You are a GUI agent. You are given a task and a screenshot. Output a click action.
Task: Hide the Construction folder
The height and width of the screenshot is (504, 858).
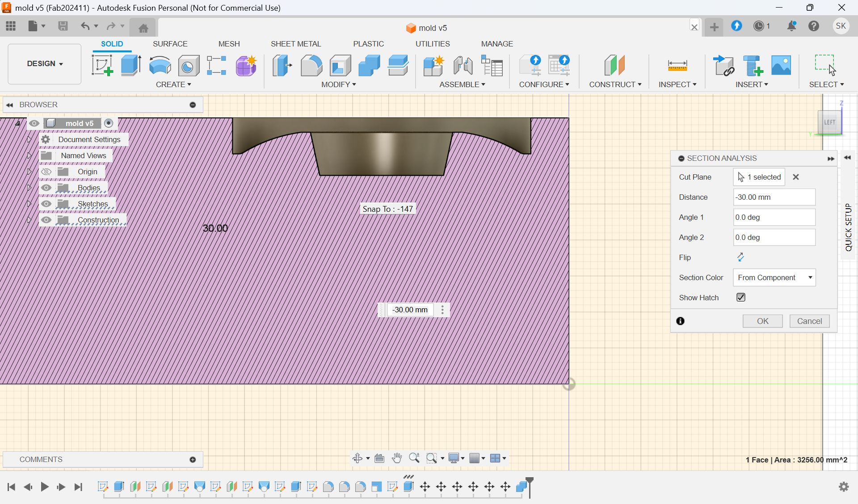click(x=46, y=220)
